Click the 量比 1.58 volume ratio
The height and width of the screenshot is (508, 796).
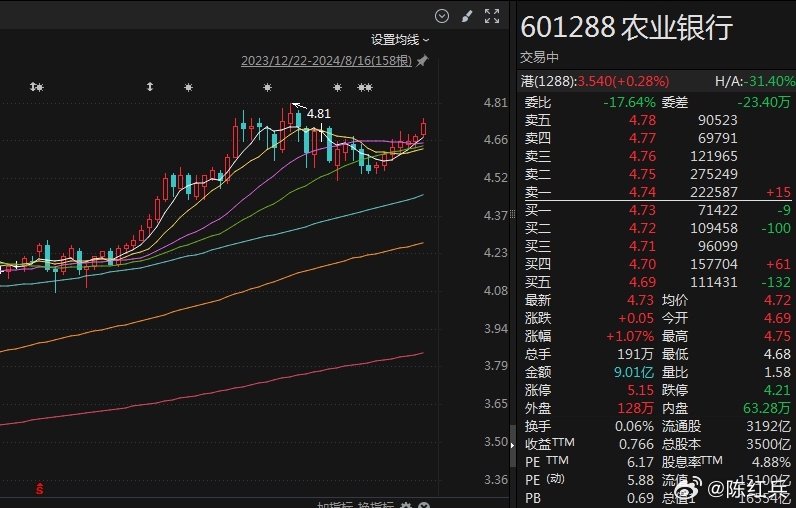click(x=777, y=372)
